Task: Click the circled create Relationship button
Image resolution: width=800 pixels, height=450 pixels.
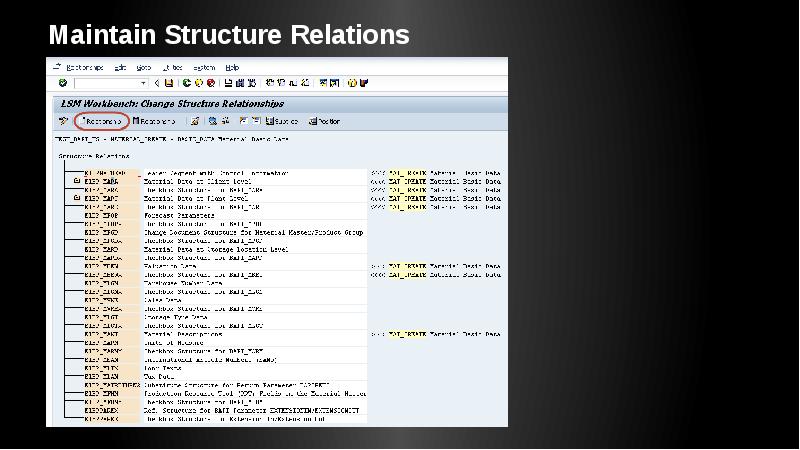Action: coord(101,121)
